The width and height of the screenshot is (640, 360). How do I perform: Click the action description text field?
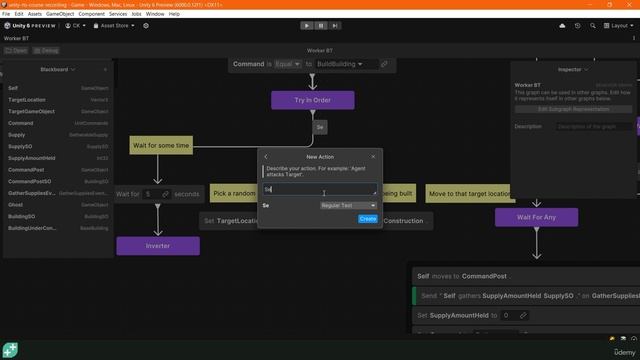pyautogui.click(x=320, y=189)
